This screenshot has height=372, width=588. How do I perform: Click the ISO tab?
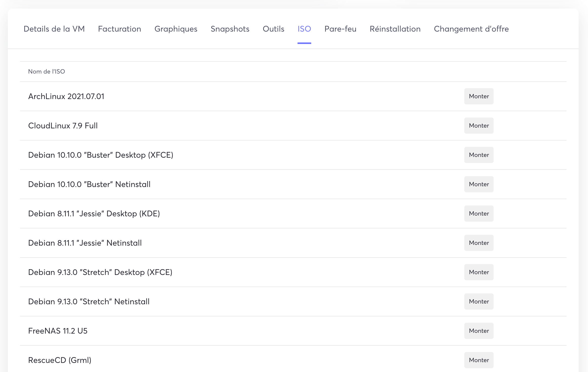(304, 29)
